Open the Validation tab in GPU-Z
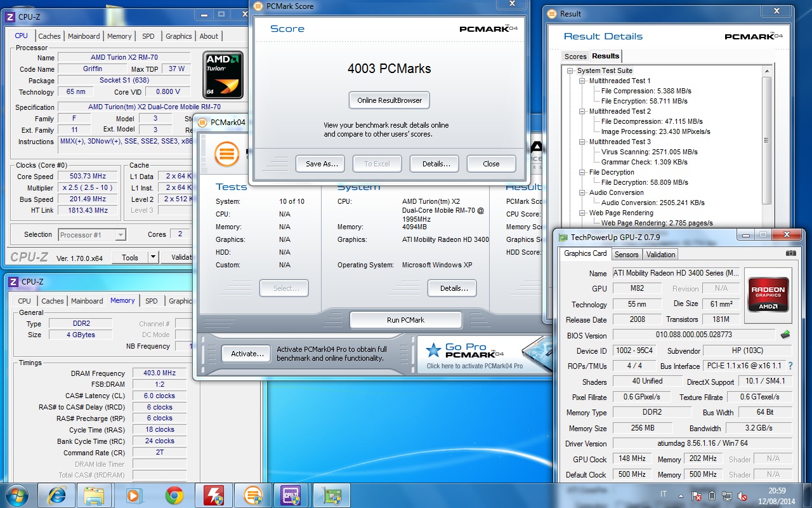Viewport: 812px width, 508px height. tap(661, 255)
